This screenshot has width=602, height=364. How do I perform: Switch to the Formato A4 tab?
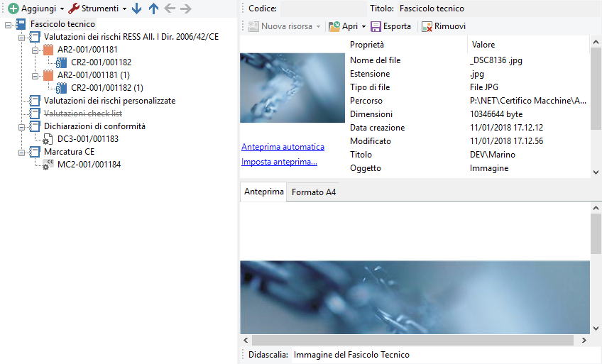click(313, 192)
